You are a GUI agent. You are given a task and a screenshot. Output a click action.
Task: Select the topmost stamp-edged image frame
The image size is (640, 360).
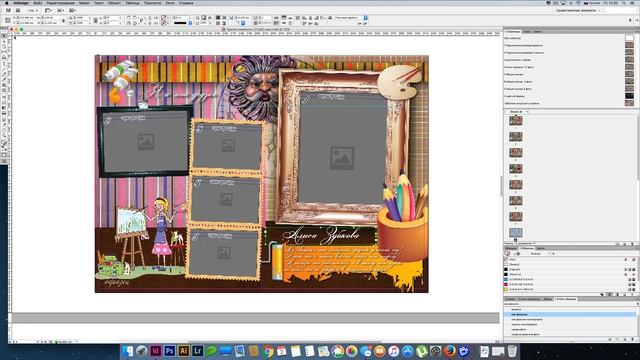pos(227,146)
